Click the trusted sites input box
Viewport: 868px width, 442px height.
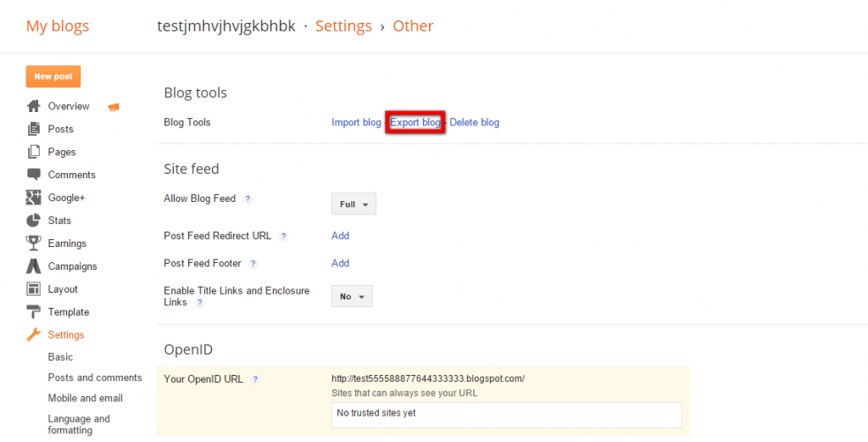(x=506, y=414)
